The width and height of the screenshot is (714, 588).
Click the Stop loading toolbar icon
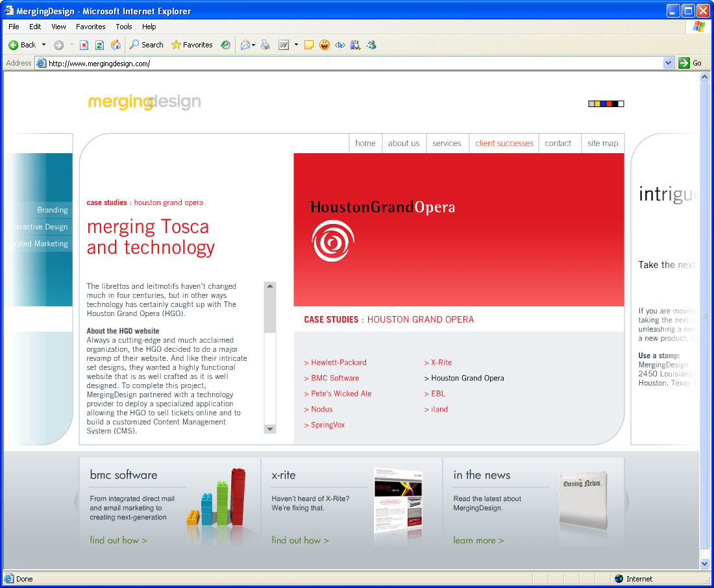click(x=84, y=45)
